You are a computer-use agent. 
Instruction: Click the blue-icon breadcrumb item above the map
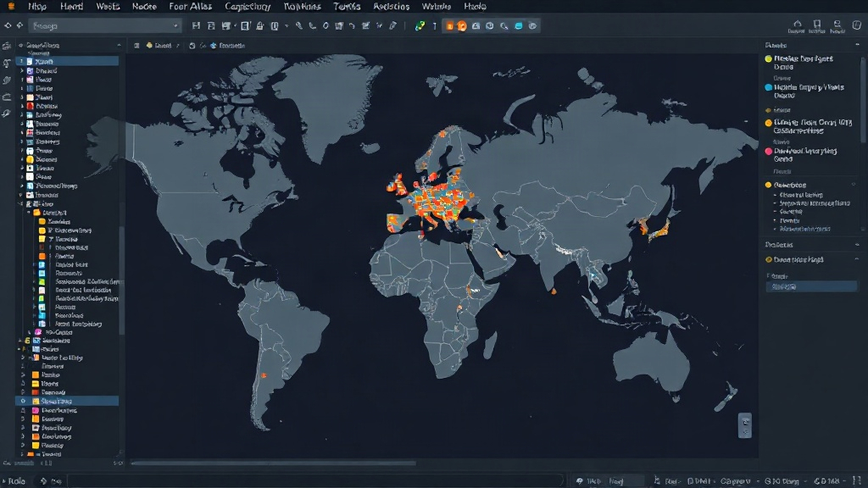click(x=227, y=46)
